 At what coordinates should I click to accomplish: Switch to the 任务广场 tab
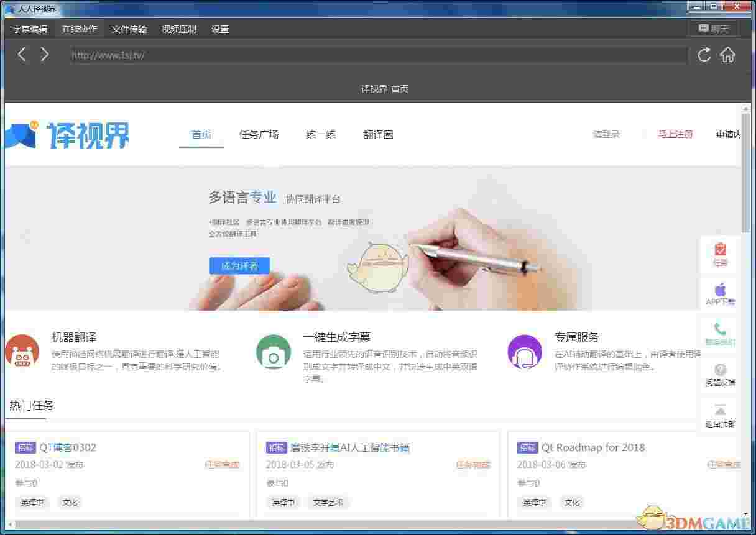click(259, 134)
